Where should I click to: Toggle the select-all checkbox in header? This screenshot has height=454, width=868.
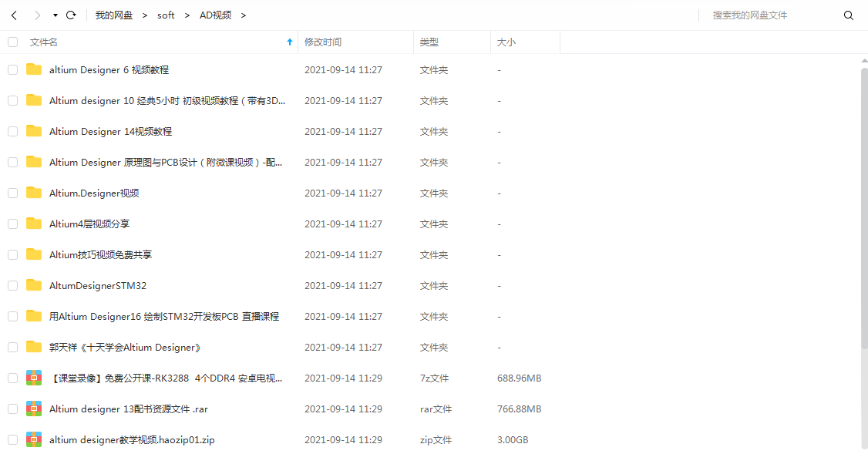(13, 42)
